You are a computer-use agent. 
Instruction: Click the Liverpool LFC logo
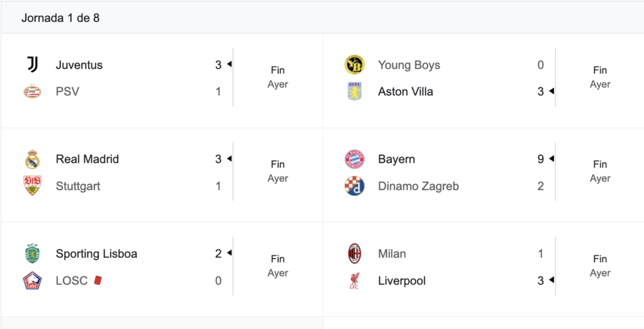pos(355,281)
